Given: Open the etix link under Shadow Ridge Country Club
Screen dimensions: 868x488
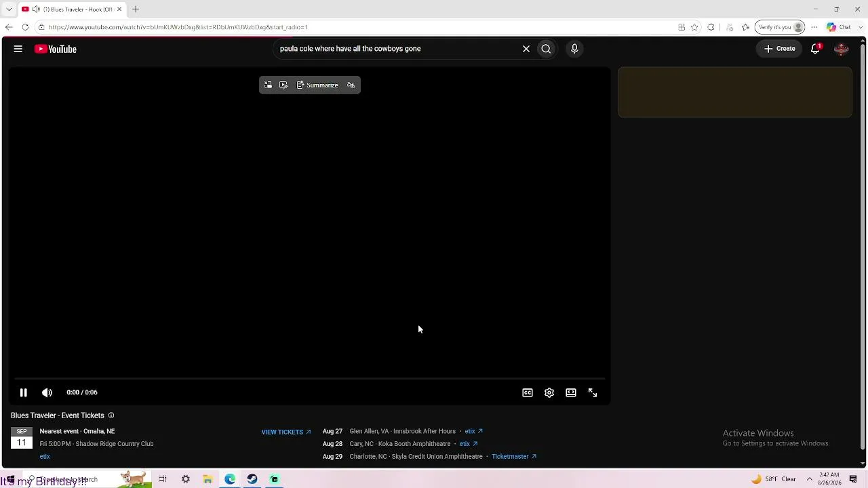Looking at the screenshot, I should (45, 457).
